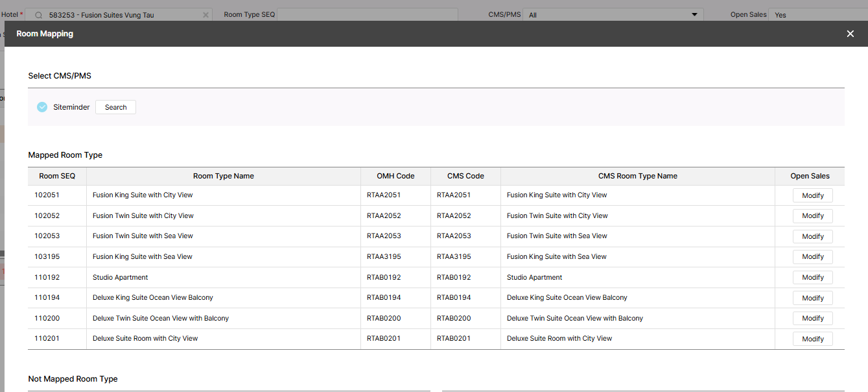Click the Search button next to Siteminder
This screenshot has width=868, height=392.
[x=115, y=107]
